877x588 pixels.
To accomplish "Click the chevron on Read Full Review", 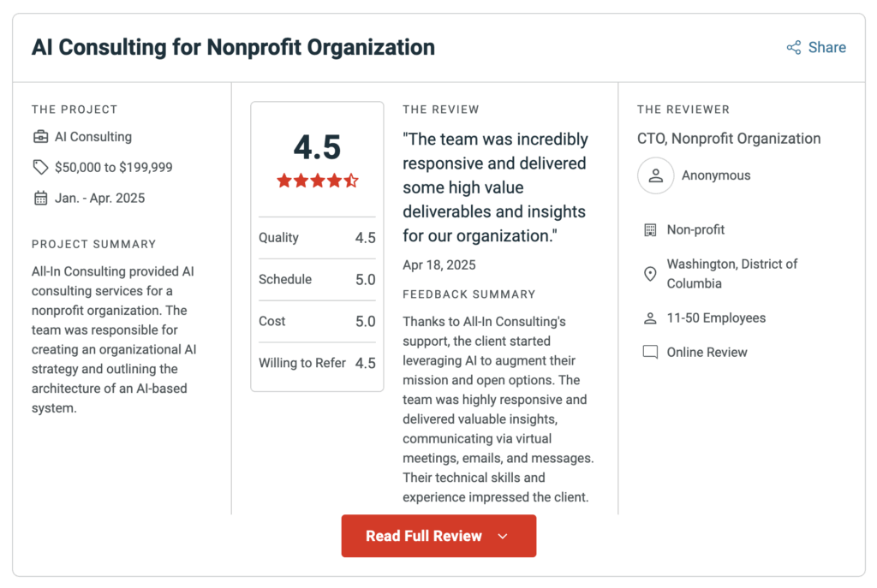I will (x=503, y=537).
